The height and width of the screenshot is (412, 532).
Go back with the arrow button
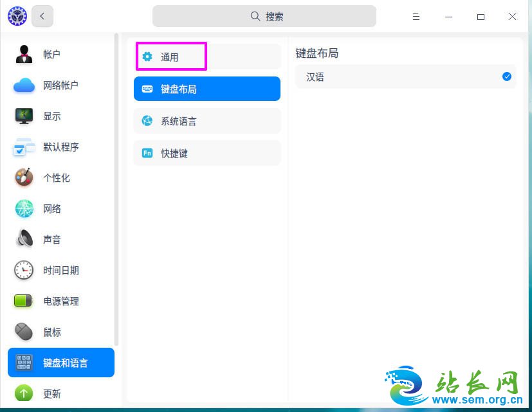(x=42, y=16)
